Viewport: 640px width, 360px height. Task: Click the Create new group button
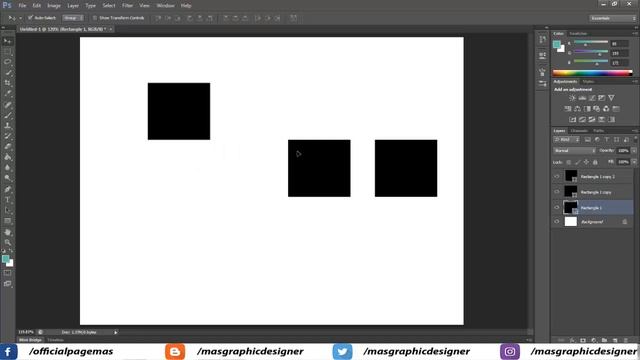604,340
